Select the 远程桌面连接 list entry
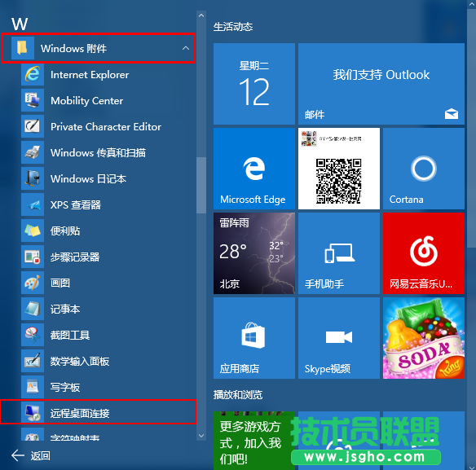This screenshot has width=476, height=470. coord(98,412)
